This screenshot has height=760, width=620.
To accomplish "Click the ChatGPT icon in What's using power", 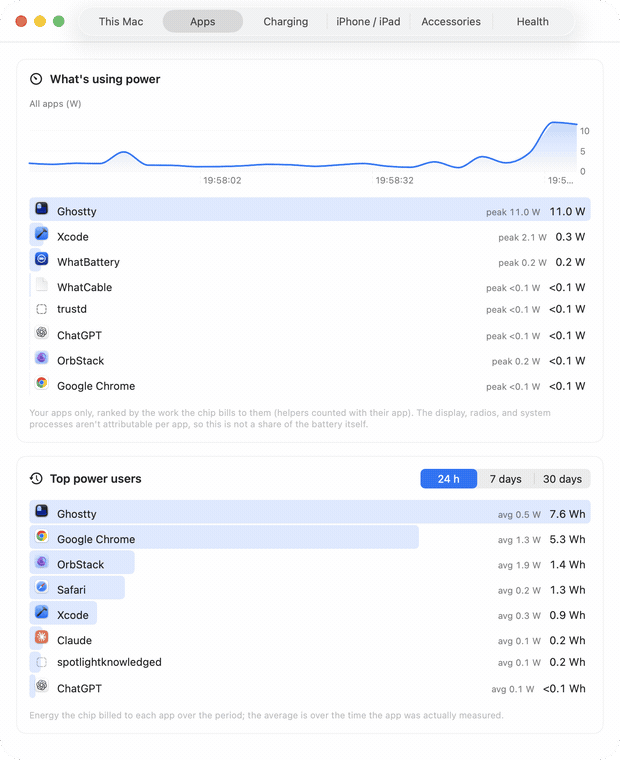I will click(x=42, y=332).
